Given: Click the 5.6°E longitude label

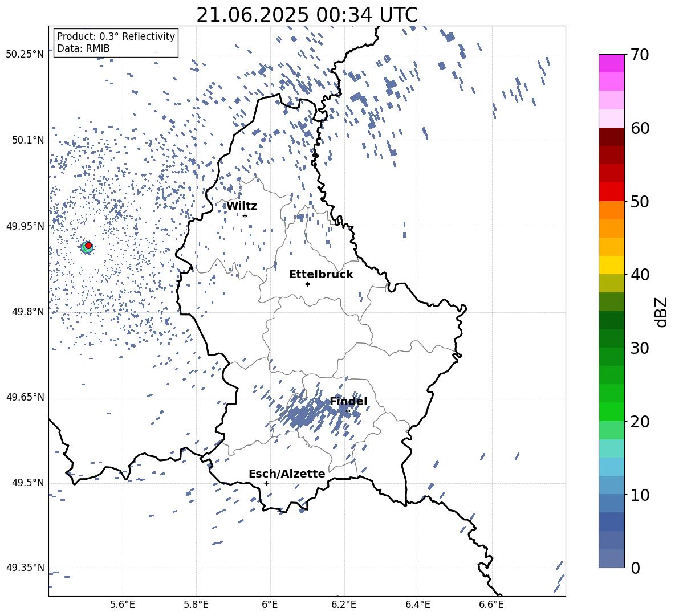Looking at the screenshot, I should [123, 605].
